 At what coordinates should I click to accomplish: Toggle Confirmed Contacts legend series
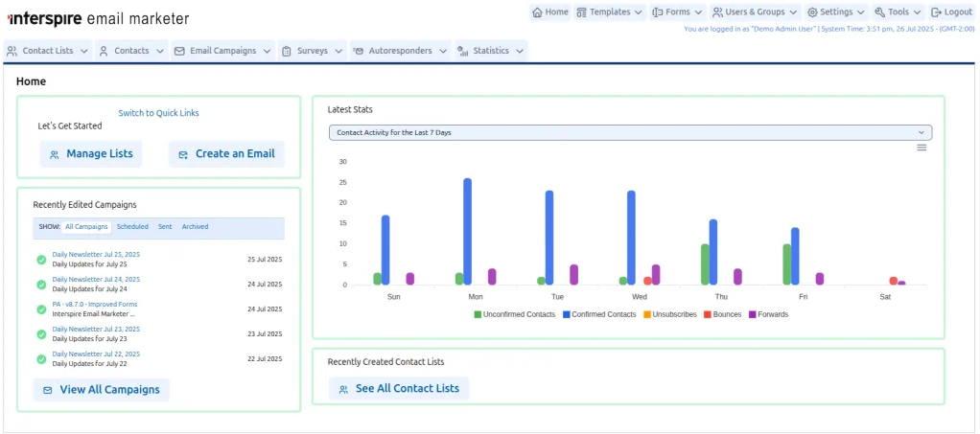pos(598,315)
